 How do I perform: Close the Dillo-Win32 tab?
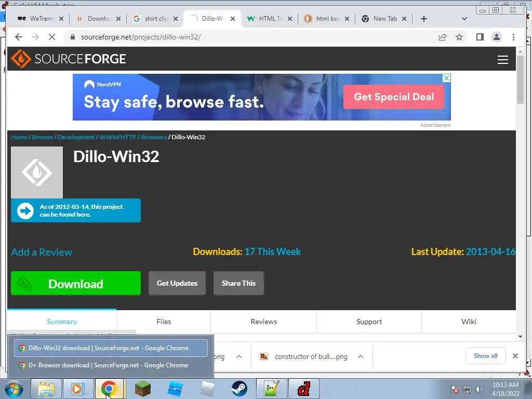(233, 19)
